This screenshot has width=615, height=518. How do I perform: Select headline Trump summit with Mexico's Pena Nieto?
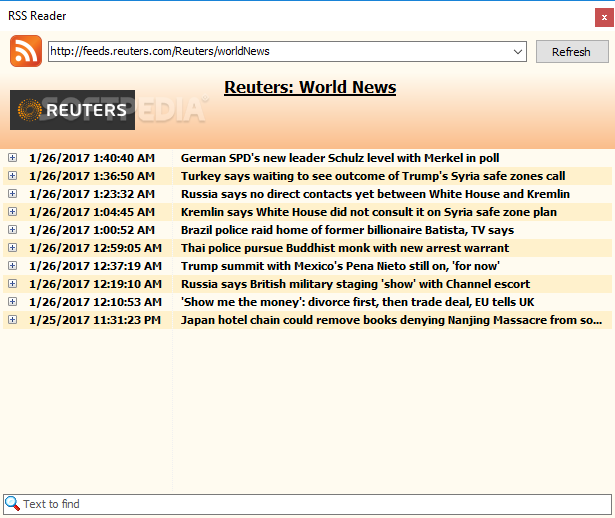340,266
